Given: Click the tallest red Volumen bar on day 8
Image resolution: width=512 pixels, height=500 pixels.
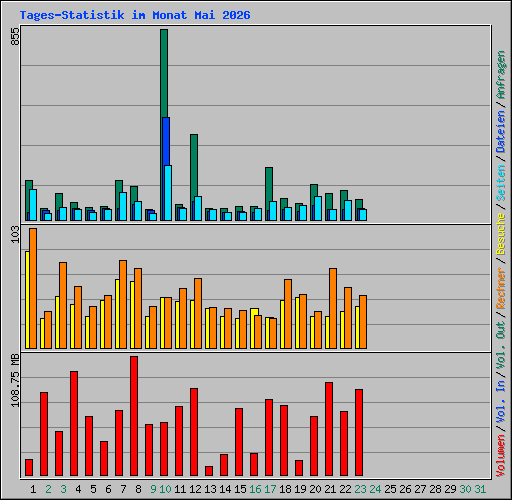Looking at the screenshot, I should click(134, 416).
